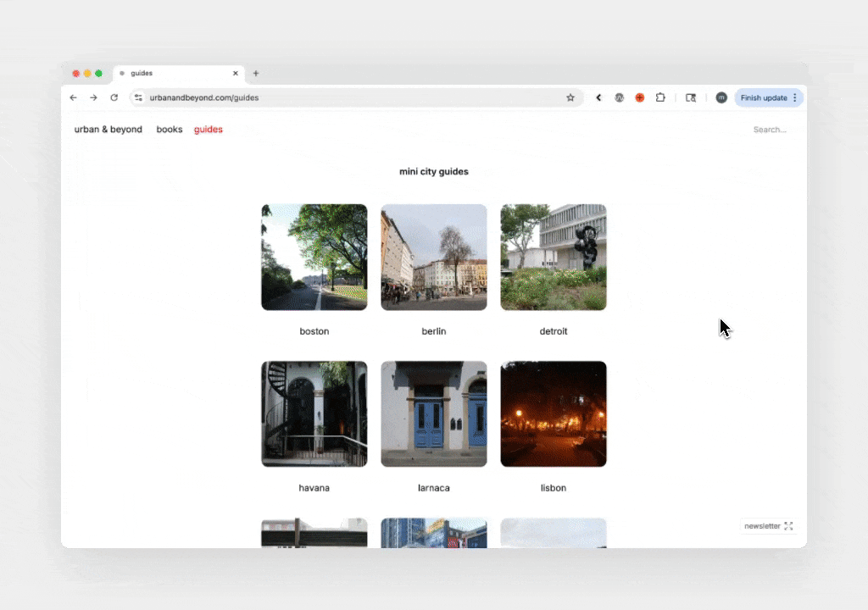Open the guides navigation menu item
868x610 pixels.
(208, 129)
